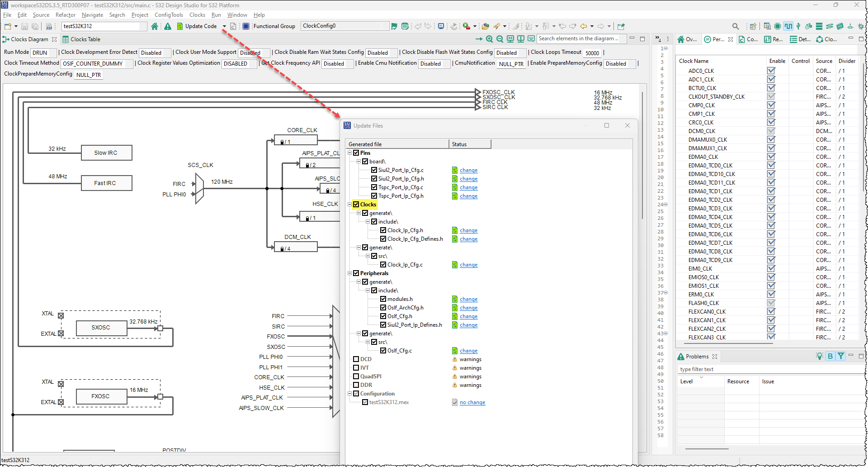The height and width of the screenshot is (467, 868).
Task: Open the Pins tool perspective icon
Action: [x=778, y=26]
